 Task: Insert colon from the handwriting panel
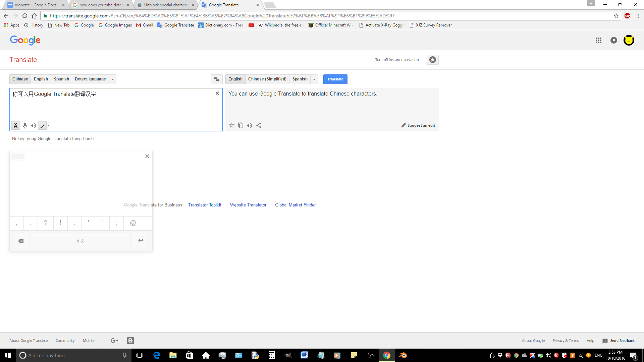point(74,223)
